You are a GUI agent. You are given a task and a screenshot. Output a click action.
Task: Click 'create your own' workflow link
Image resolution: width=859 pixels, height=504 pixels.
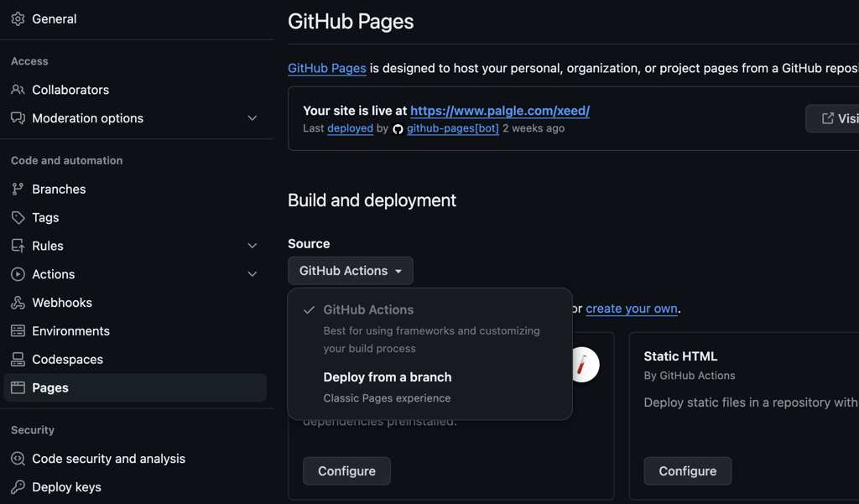point(632,309)
